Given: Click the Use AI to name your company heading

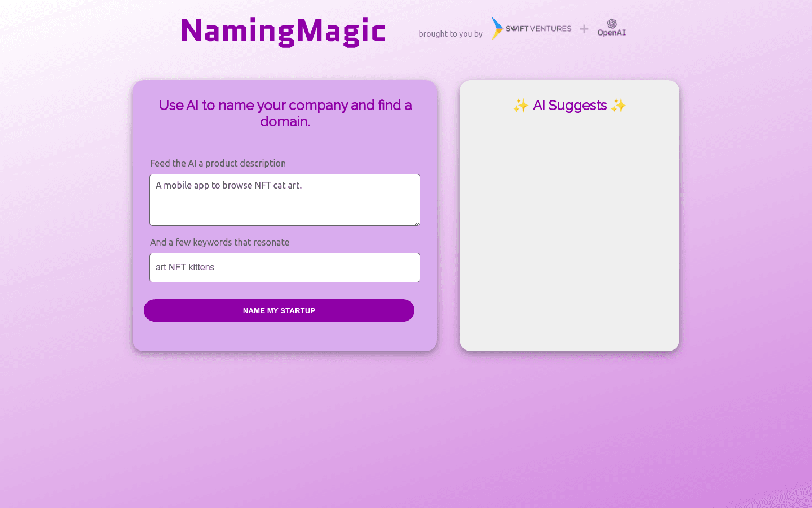Looking at the screenshot, I should tap(285, 113).
